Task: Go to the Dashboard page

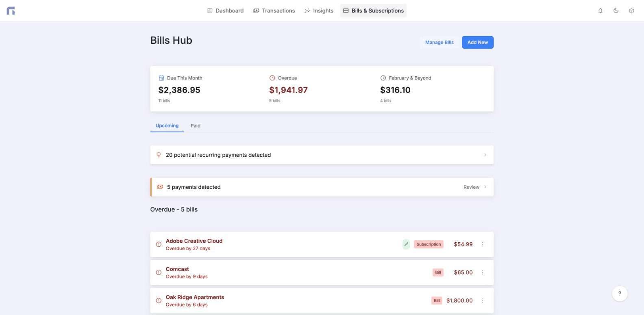Action: click(x=226, y=11)
